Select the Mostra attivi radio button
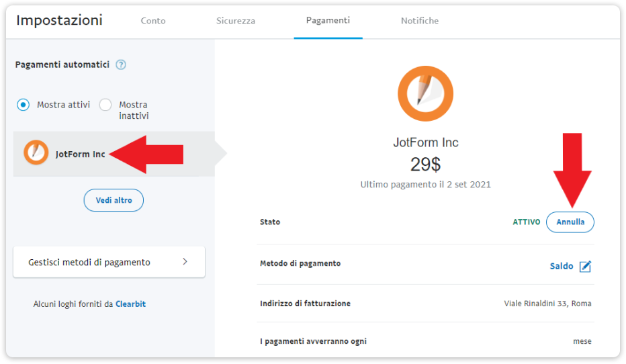 [x=24, y=105]
